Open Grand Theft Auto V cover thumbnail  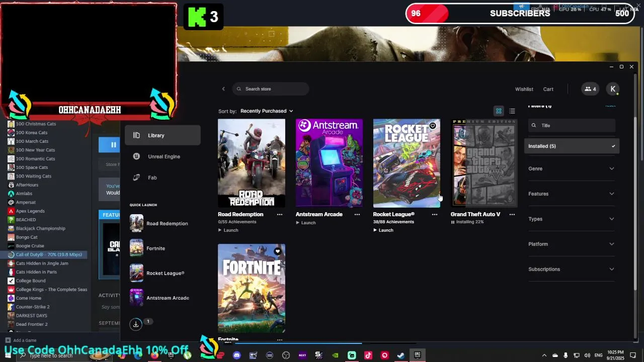484,163
